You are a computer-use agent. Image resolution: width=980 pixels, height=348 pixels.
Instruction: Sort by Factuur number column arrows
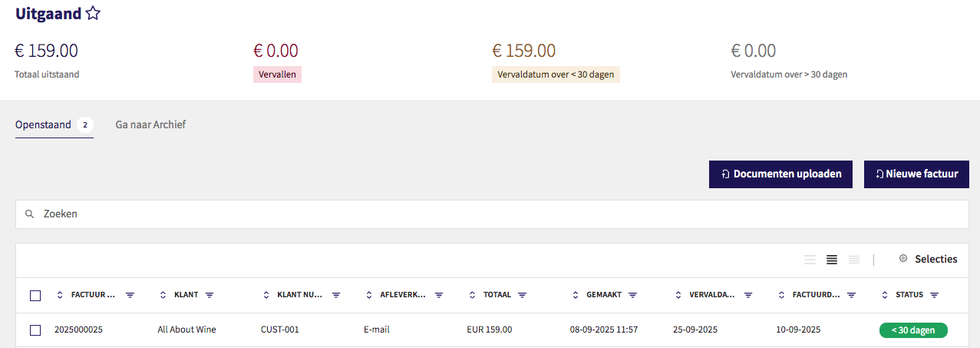(60, 295)
